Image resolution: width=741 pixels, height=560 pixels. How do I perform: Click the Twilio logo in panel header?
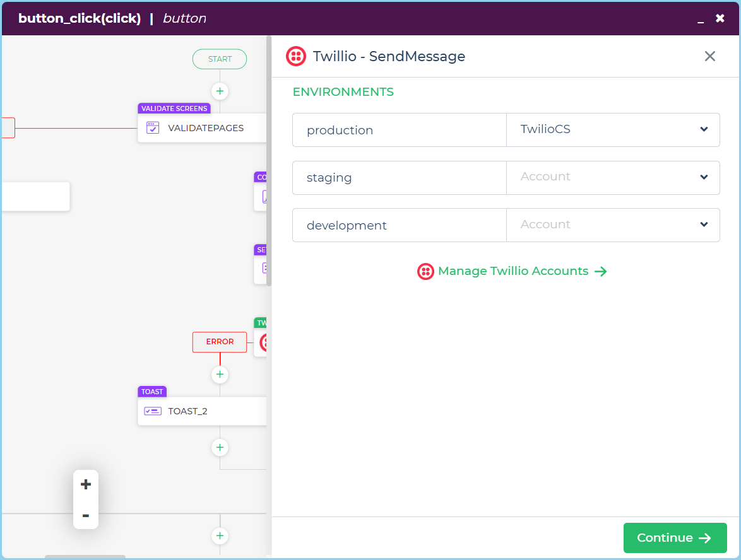296,56
